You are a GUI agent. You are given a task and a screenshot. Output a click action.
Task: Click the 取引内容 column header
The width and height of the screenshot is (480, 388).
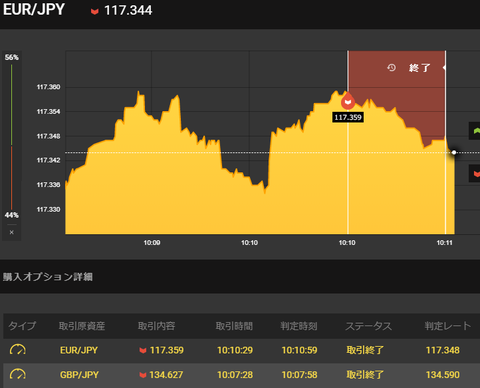coord(156,326)
